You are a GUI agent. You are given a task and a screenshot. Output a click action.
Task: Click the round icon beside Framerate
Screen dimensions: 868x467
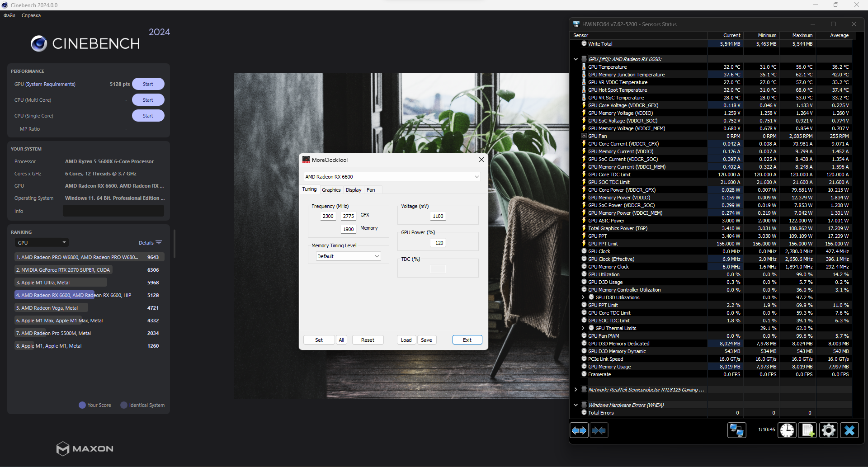[x=584, y=374]
